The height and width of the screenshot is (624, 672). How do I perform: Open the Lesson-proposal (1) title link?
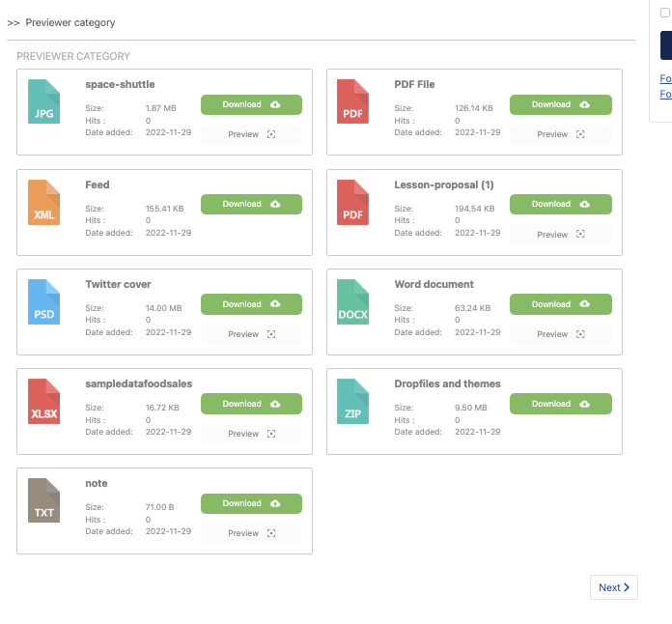click(x=443, y=184)
